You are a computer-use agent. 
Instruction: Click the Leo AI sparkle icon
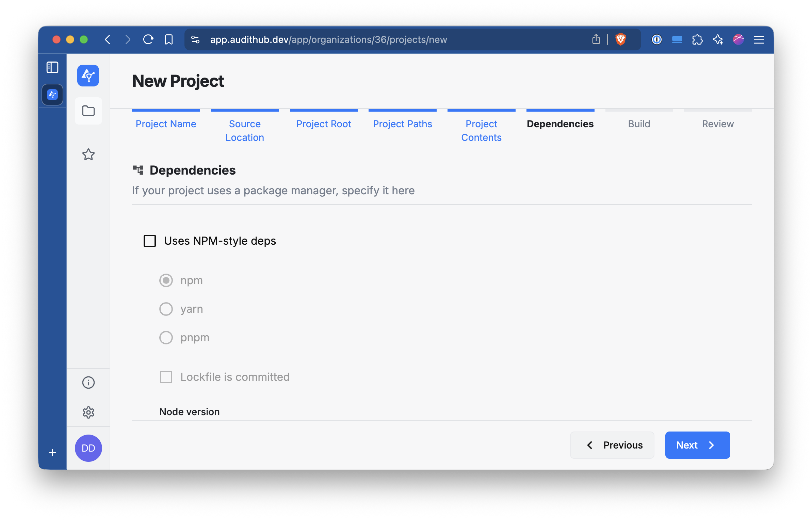point(718,39)
